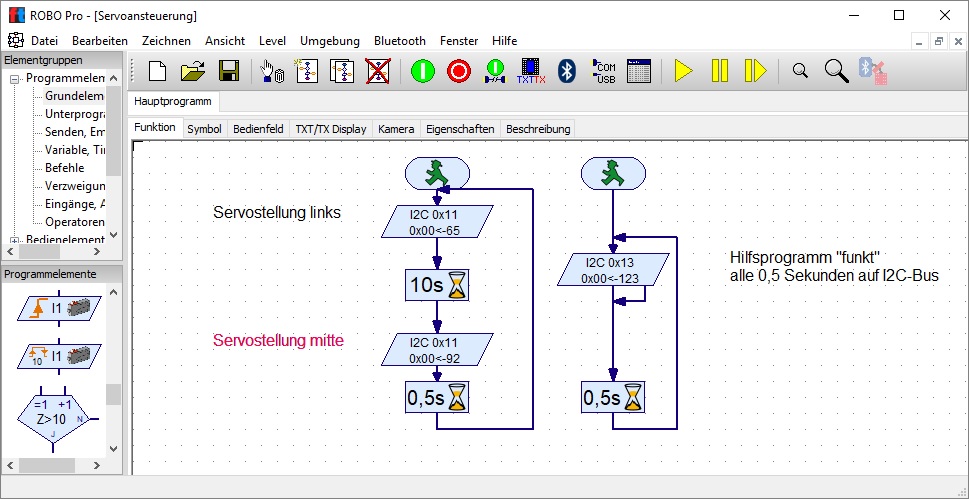969x499 pixels.
Task: Open the TXT/TX Display tab
Action: pyautogui.click(x=330, y=129)
